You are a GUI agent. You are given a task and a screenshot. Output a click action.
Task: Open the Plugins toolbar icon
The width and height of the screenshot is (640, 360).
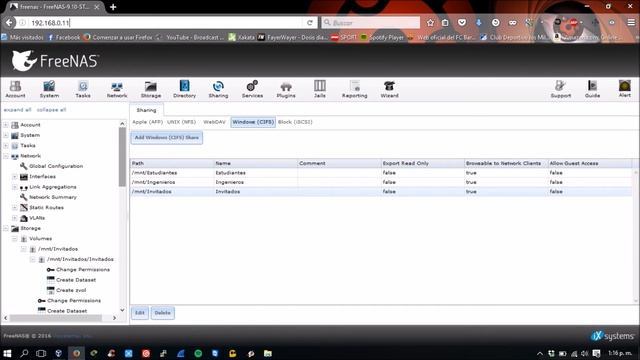[286, 89]
